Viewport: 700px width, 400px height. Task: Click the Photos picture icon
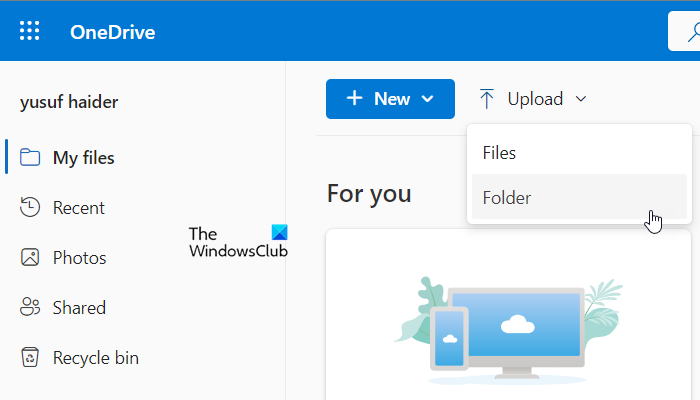pos(30,258)
